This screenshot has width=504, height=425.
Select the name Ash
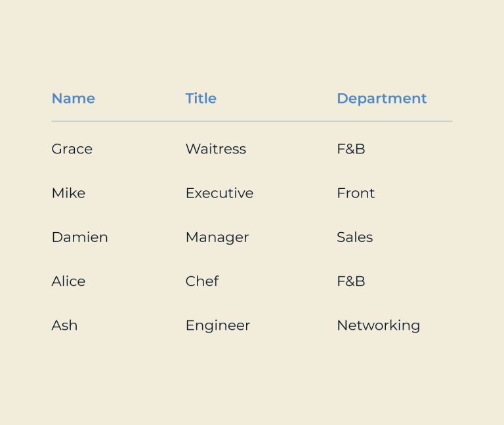click(64, 325)
